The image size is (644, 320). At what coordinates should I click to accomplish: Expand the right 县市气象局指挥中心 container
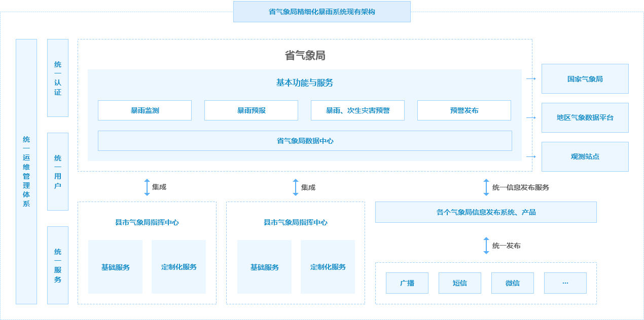pyautogui.click(x=295, y=222)
